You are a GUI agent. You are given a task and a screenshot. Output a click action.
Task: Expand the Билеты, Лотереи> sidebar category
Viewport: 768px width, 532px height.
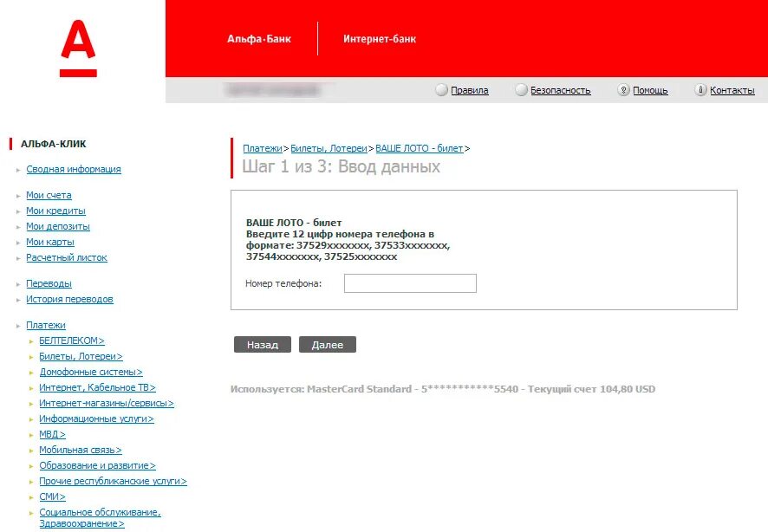click(81, 357)
